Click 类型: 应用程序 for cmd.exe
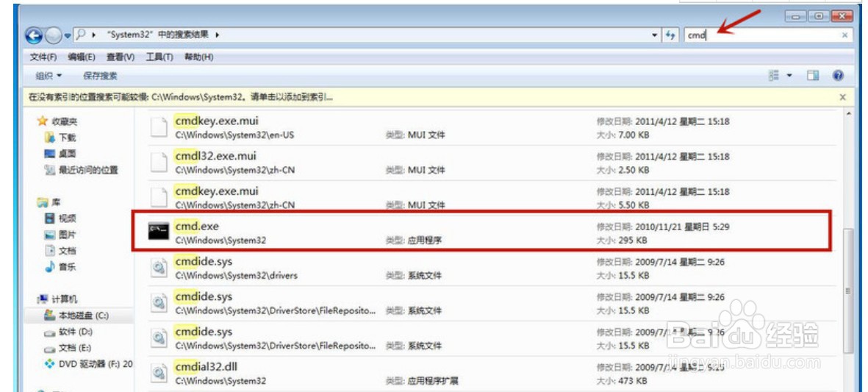 [x=414, y=240]
